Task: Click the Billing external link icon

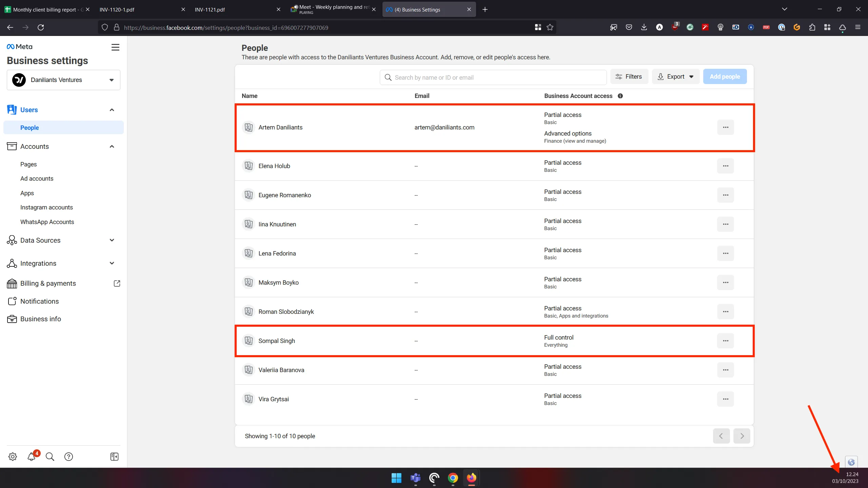Action: [117, 283]
